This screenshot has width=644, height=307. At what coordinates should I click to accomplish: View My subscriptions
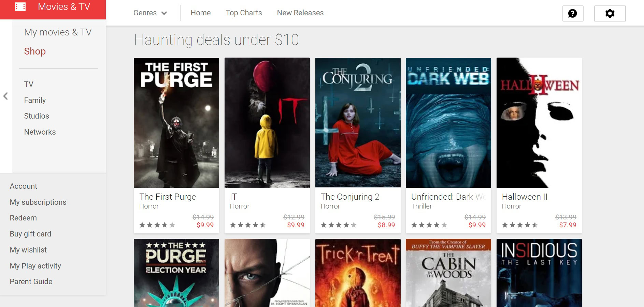pyautogui.click(x=38, y=202)
